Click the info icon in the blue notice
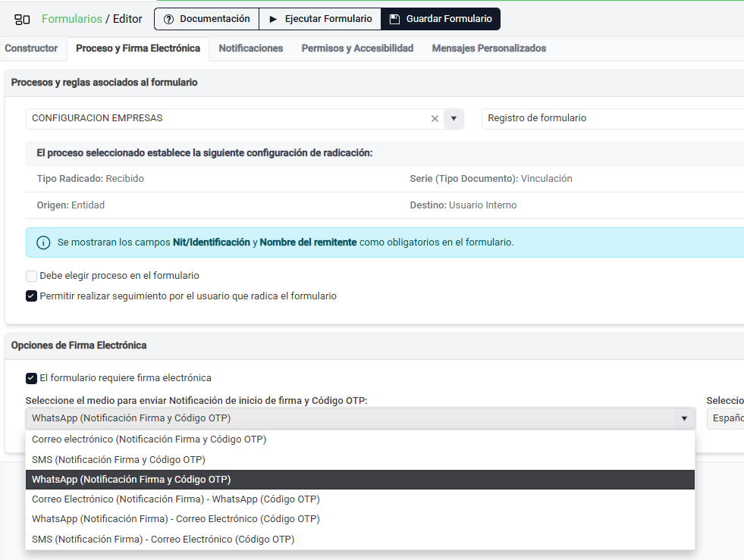The width and height of the screenshot is (744, 560). pyautogui.click(x=43, y=242)
